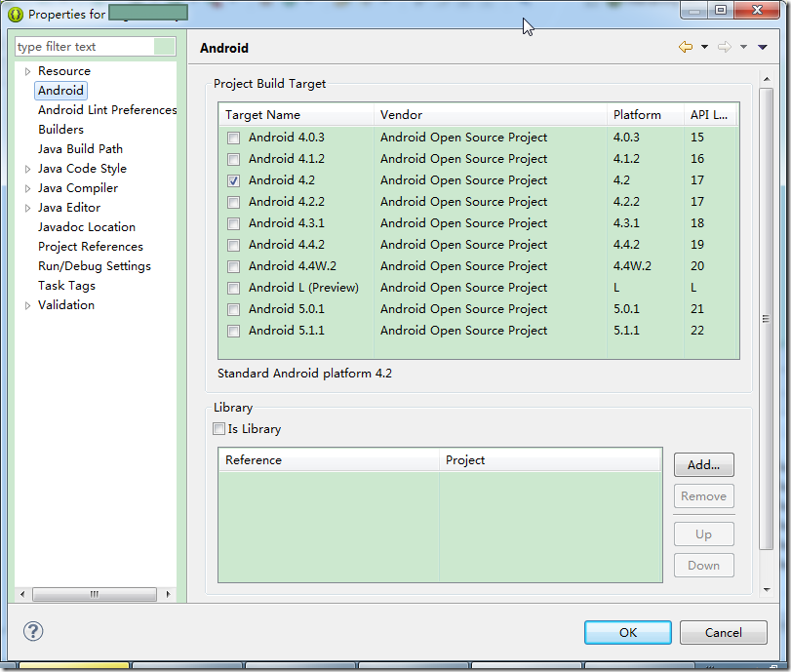Viewport: 791px width, 672px height.
Task: Click the type filter text field
Action: click(85, 47)
